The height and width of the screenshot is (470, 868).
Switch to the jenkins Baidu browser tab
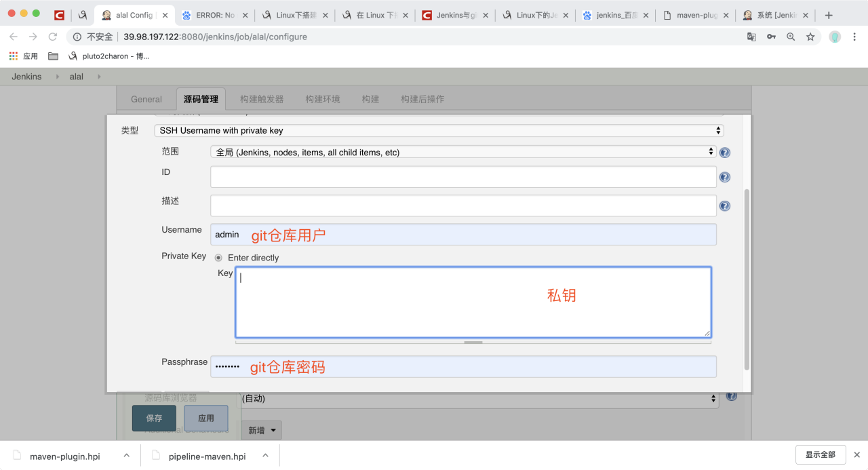(x=617, y=15)
